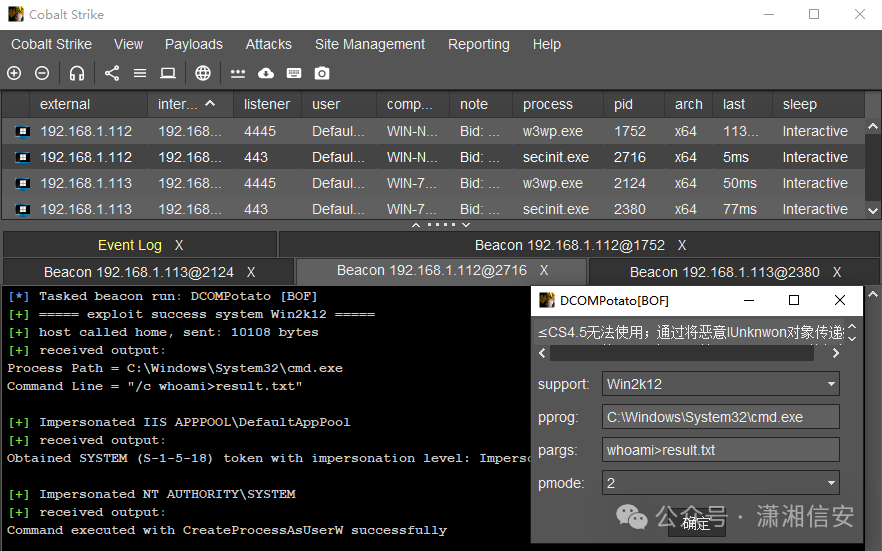Open the View menu
Viewport: 882px width, 551px height.
(128, 44)
